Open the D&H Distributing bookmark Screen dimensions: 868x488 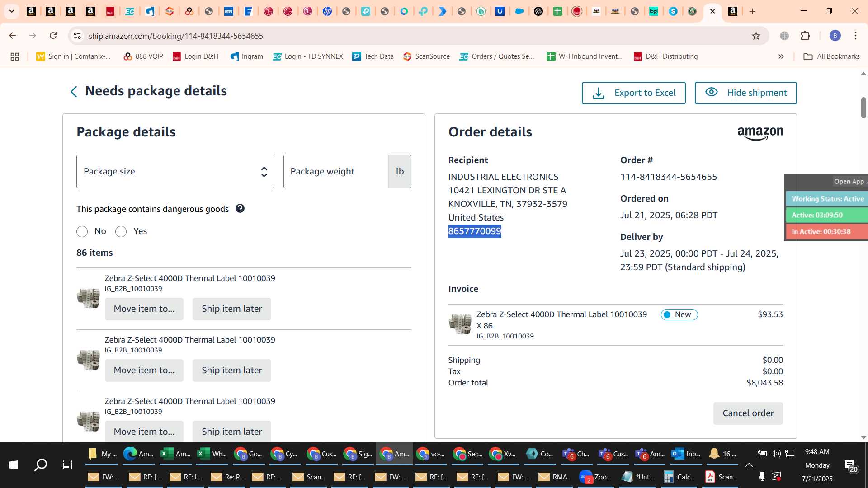[x=665, y=56]
